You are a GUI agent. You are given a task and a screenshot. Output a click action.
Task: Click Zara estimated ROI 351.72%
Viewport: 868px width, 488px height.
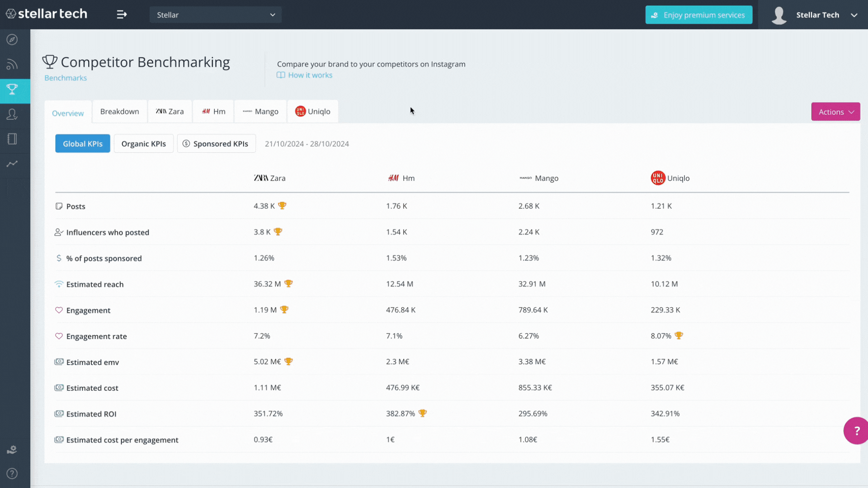(268, 413)
